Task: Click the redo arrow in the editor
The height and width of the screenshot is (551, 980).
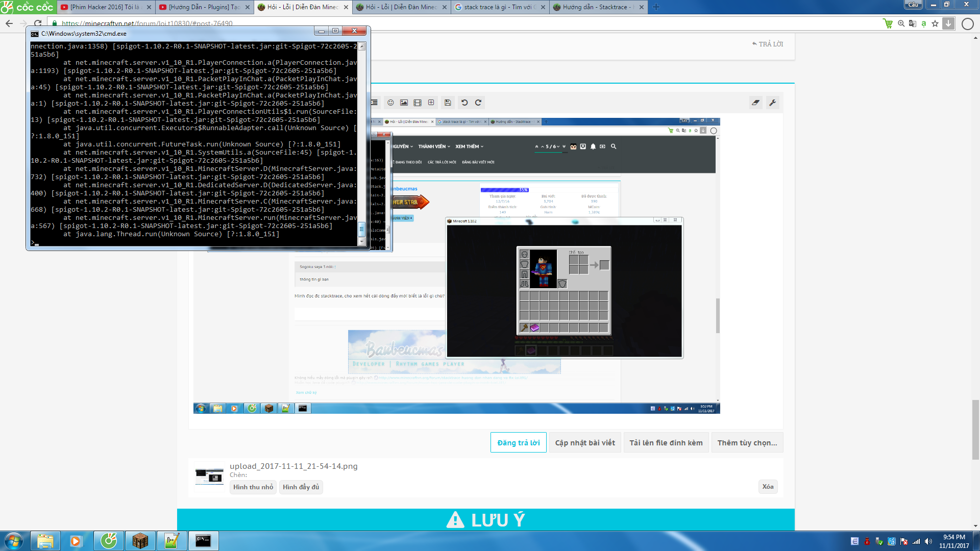Action: pyautogui.click(x=478, y=103)
